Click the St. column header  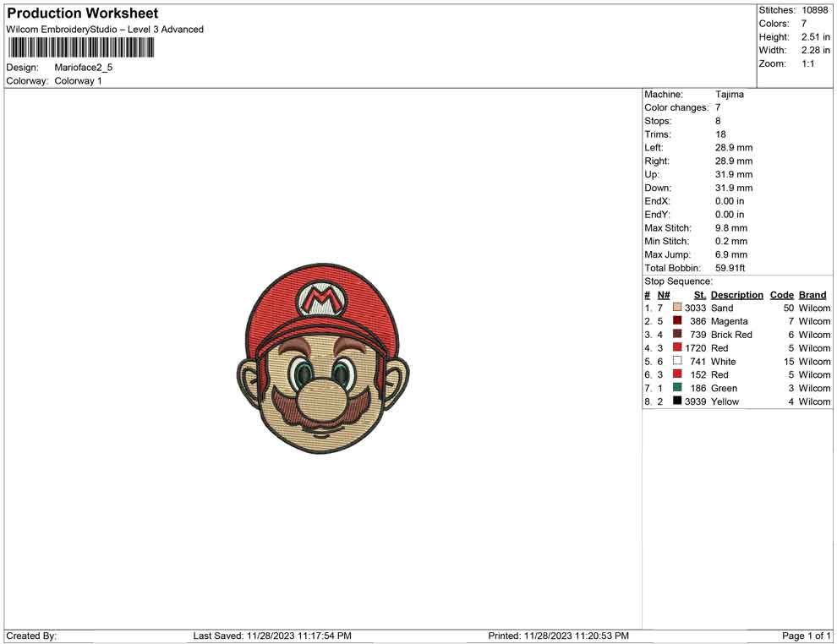tap(700, 295)
